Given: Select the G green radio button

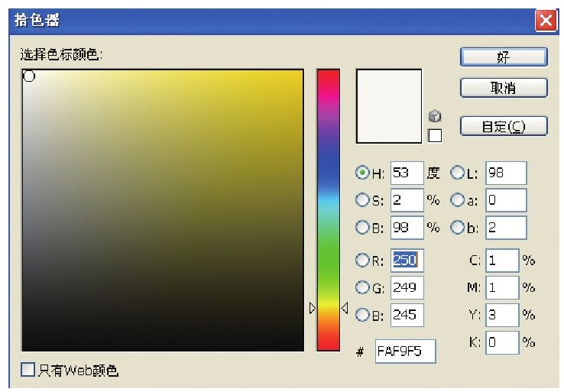Looking at the screenshot, I should [x=362, y=287].
